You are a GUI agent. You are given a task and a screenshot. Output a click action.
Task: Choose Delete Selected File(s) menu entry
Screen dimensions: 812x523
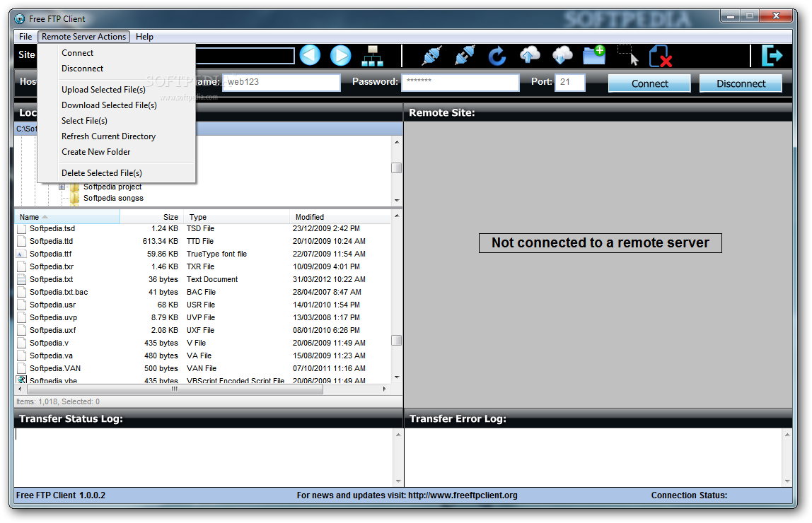click(116, 172)
